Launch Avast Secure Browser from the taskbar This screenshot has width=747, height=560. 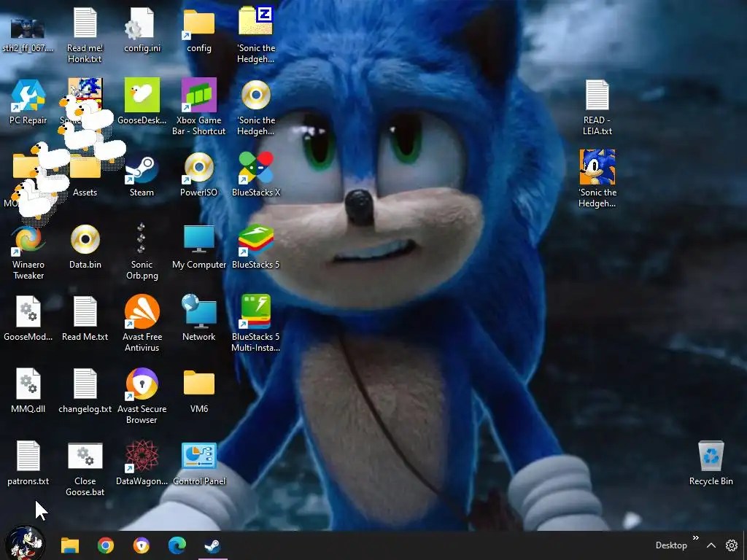click(x=142, y=545)
